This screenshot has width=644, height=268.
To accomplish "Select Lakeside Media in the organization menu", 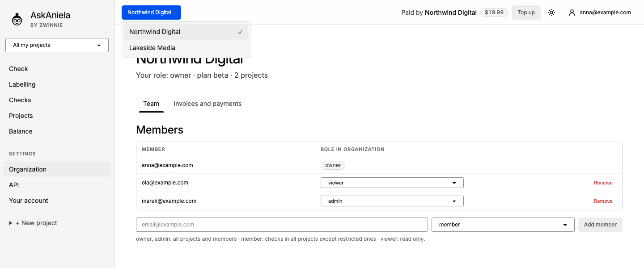I will click(186, 48).
